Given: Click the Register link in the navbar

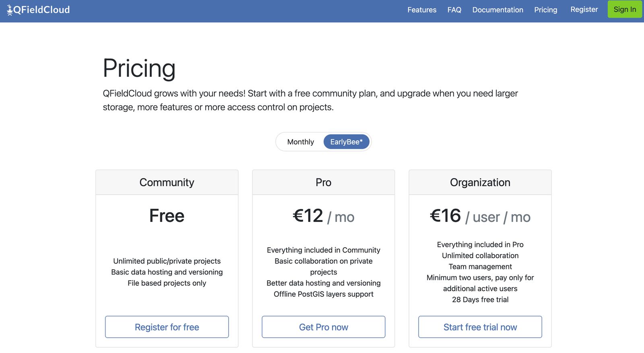Looking at the screenshot, I should 584,9.
